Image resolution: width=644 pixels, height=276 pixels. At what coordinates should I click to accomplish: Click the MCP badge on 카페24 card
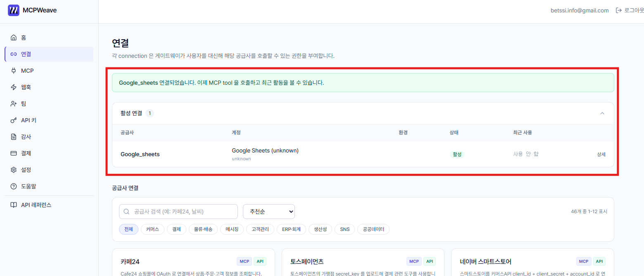click(x=244, y=261)
